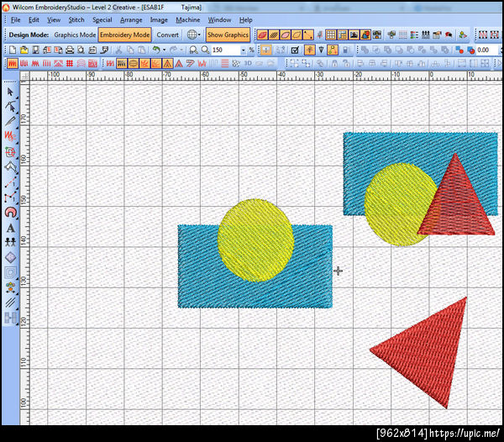
Task: Expand the Undo history dropdown arrow
Action: tap(165, 50)
